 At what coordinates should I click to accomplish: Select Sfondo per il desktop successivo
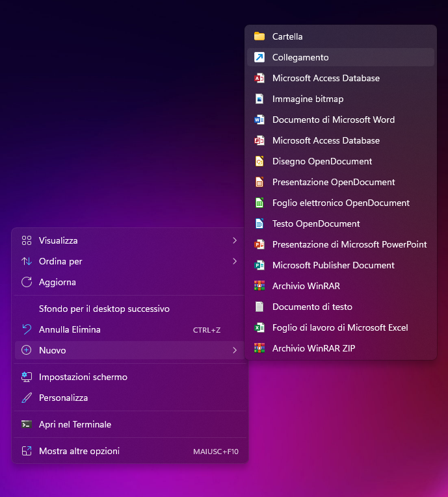coord(104,309)
